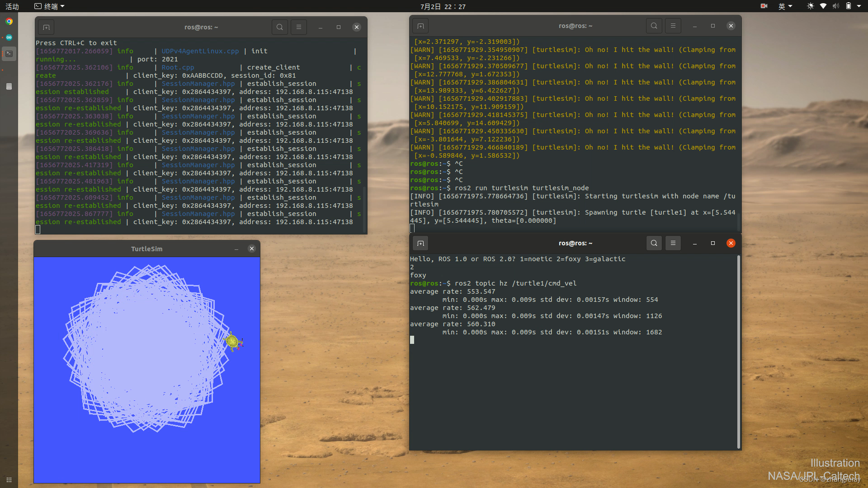Click the 'average rate: 562.479' line
Screen dimensions: 868x488
[453, 308]
